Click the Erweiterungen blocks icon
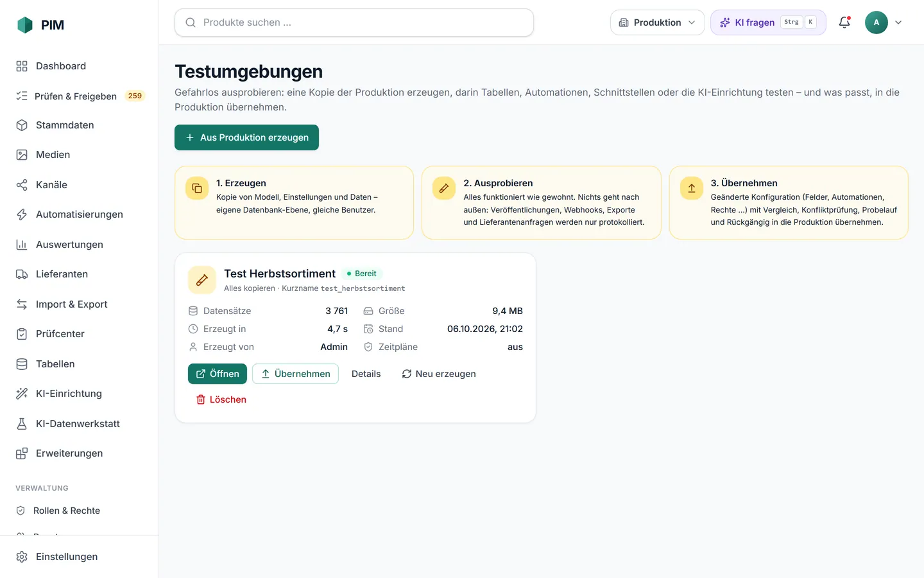The image size is (924, 578). pyautogui.click(x=22, y=453)
